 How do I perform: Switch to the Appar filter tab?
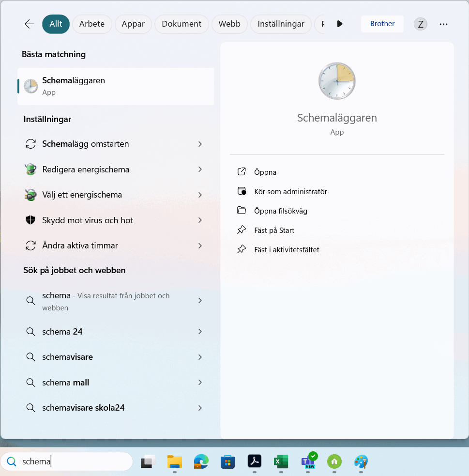pos(133,24)
